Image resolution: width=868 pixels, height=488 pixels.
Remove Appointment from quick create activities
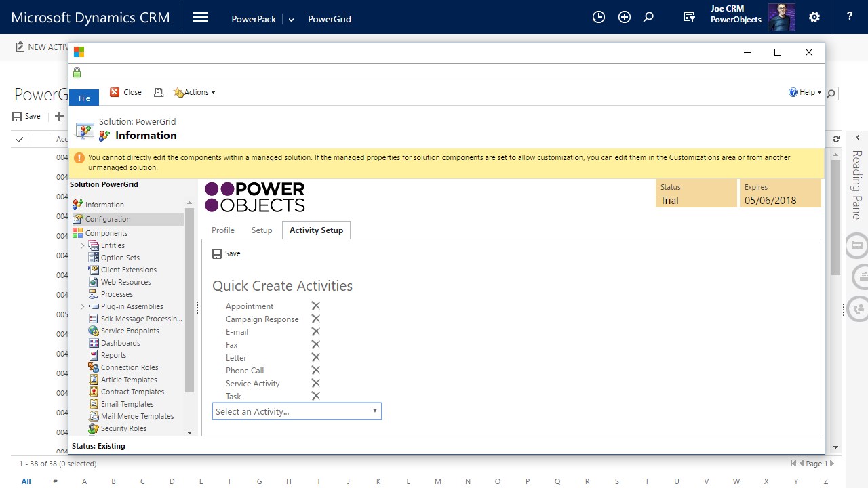315,306
